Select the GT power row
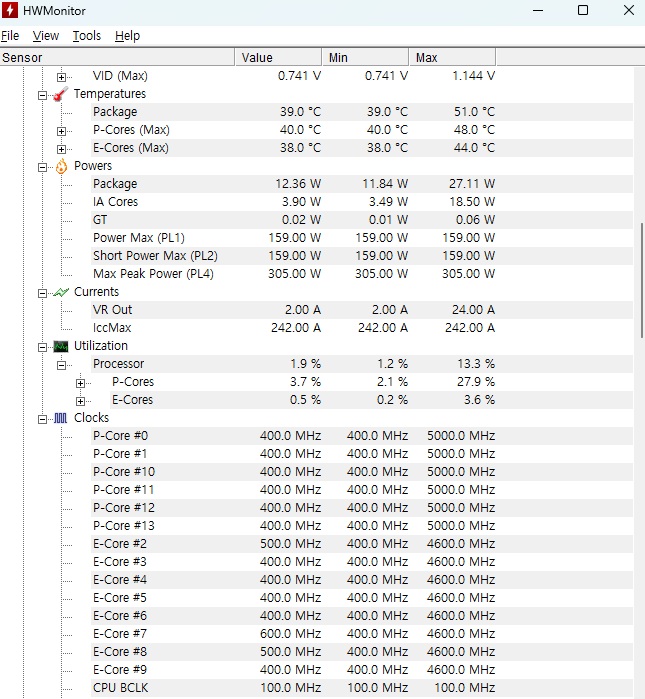 pos(362,220)
